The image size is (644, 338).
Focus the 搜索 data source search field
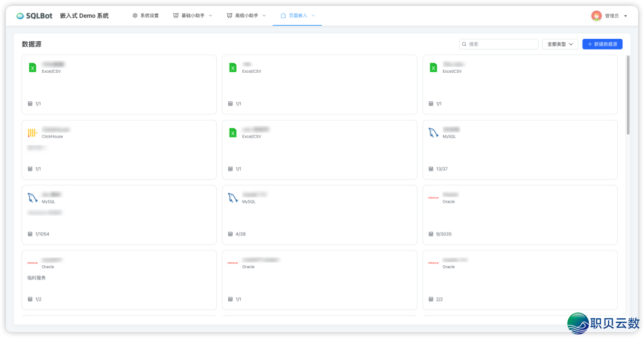[501, 44]
